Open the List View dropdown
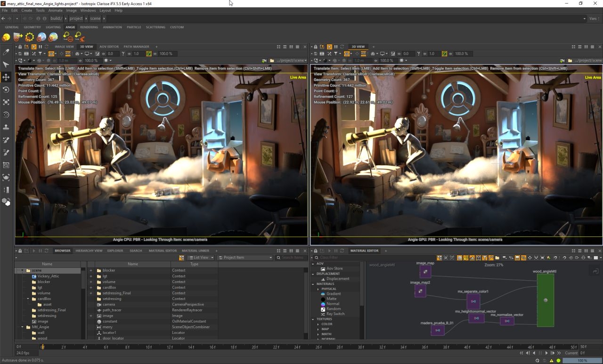Viewport: 603px width, 364px height. (201, 258)
